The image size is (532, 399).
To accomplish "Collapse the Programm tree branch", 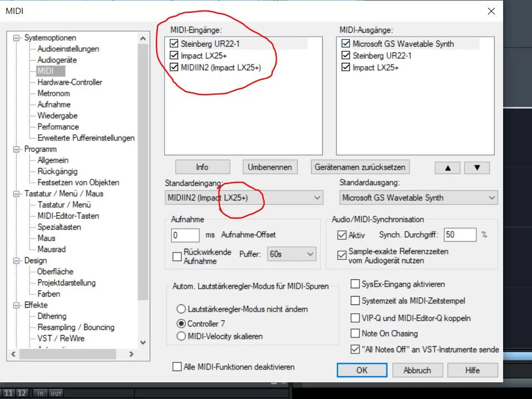I will tap(16, 149).
